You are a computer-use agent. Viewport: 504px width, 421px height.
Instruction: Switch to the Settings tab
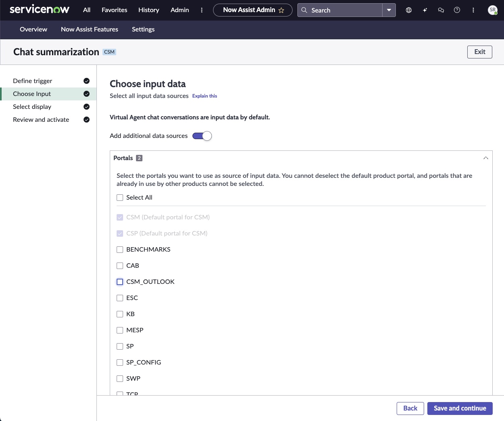pos(143,29)
